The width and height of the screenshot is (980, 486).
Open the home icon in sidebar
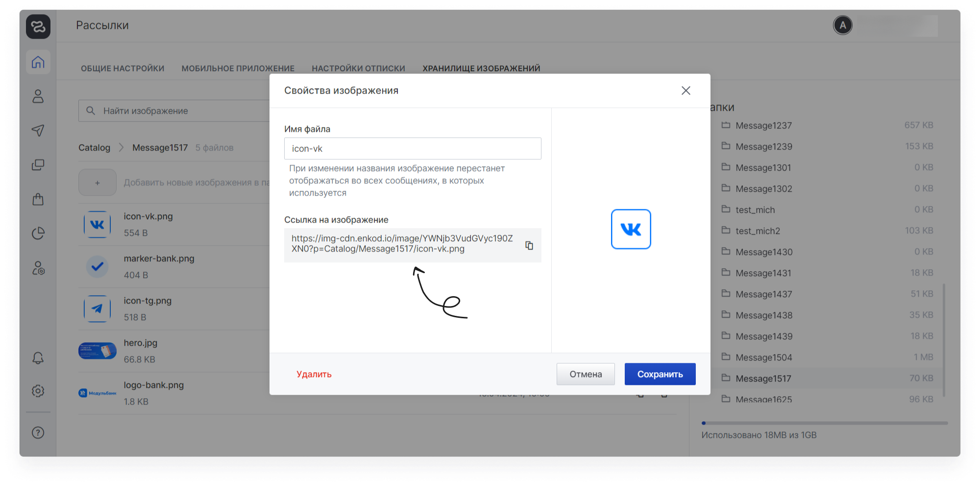tap(38, 62)
